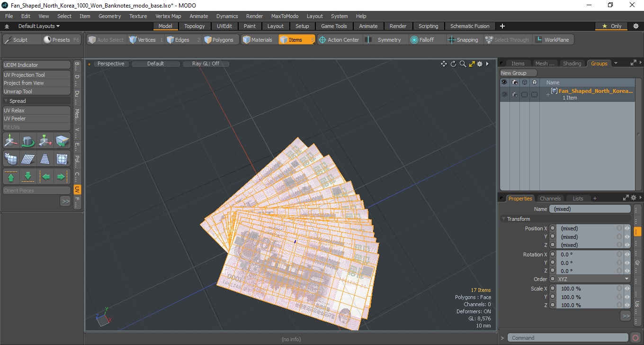The height and width of the screenshot is (345, 644).
Task: Collapse the Transform section
Action: pos(503,219)
